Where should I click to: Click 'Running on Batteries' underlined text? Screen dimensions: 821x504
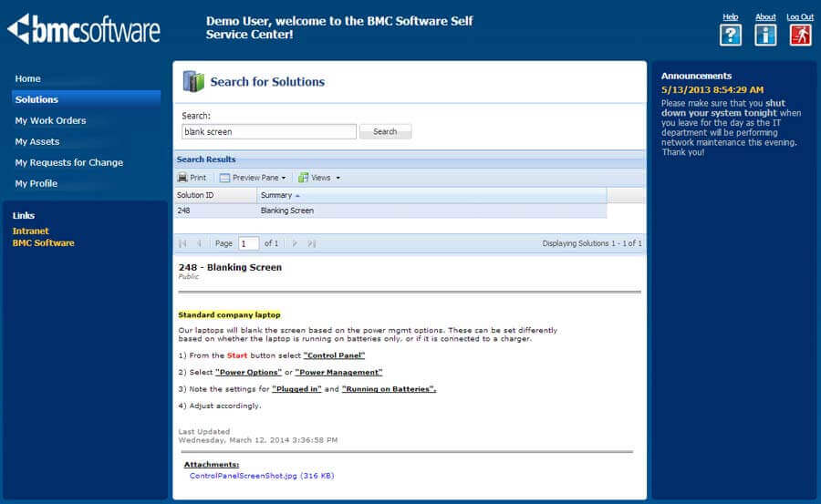tap(389, 389)
